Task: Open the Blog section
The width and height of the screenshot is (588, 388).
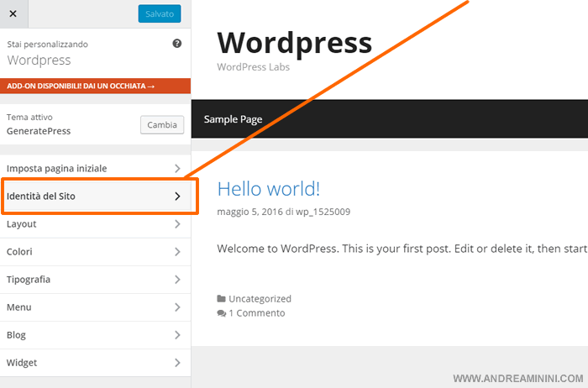Action: [95, 335]
